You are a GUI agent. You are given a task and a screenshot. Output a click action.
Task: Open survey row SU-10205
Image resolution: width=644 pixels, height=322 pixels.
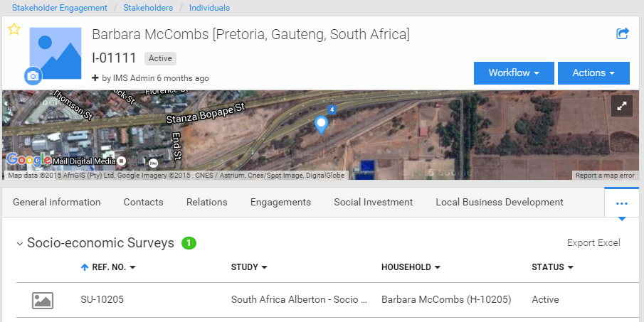click(x=328, y=300)
